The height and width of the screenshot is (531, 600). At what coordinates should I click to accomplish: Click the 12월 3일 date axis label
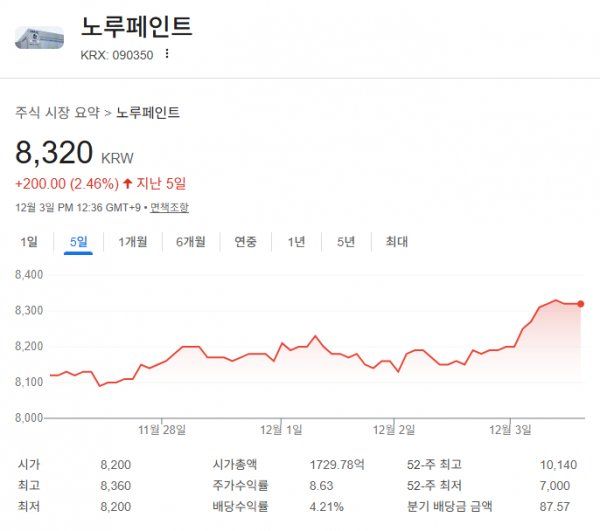(511, 430)
